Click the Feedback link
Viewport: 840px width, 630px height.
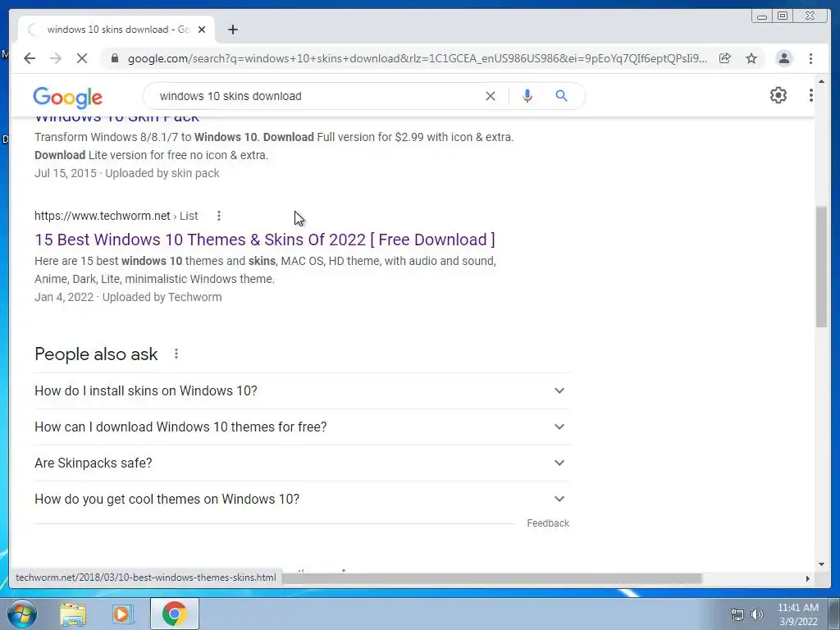(547, 523)
